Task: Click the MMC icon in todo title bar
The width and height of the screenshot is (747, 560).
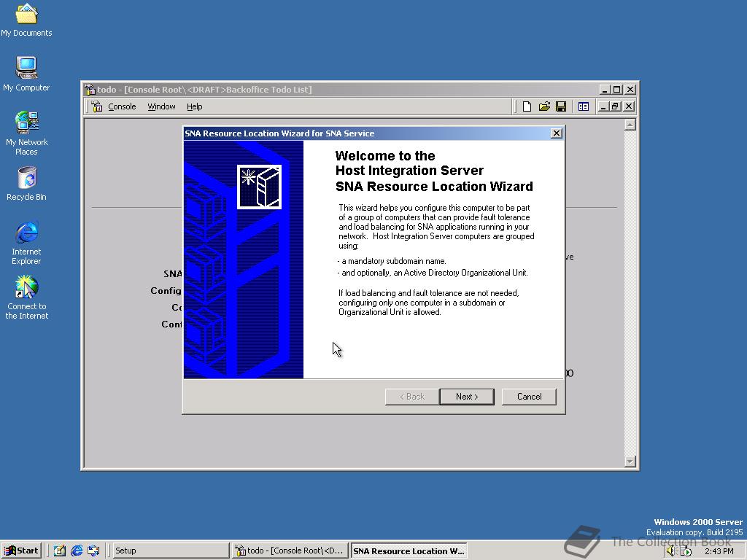Action: click(90, 90)
